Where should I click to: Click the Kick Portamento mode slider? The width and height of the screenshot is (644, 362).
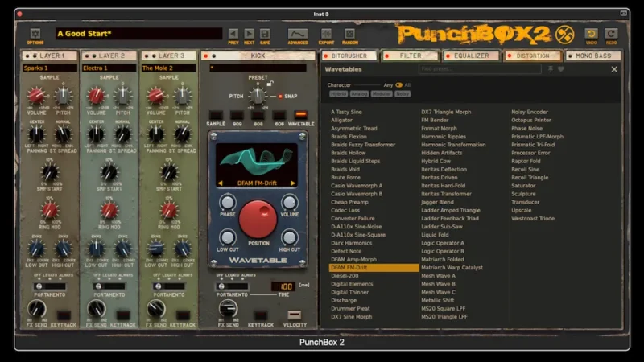pyautogui.click(x=232, y=286)
